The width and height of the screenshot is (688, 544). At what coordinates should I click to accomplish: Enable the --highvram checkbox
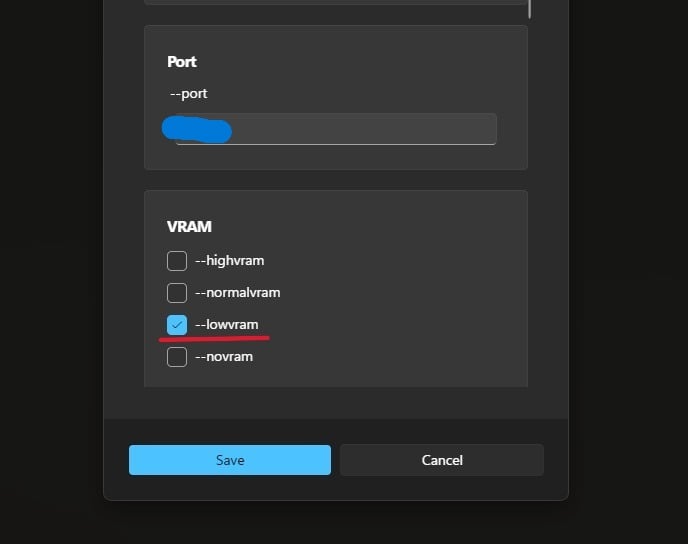click(x=177, y=261)
